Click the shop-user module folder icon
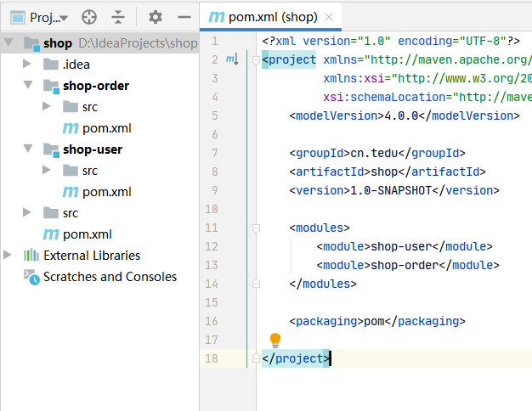Image resolution: width=532 pixels, height=411 pixels. [51, 150]
